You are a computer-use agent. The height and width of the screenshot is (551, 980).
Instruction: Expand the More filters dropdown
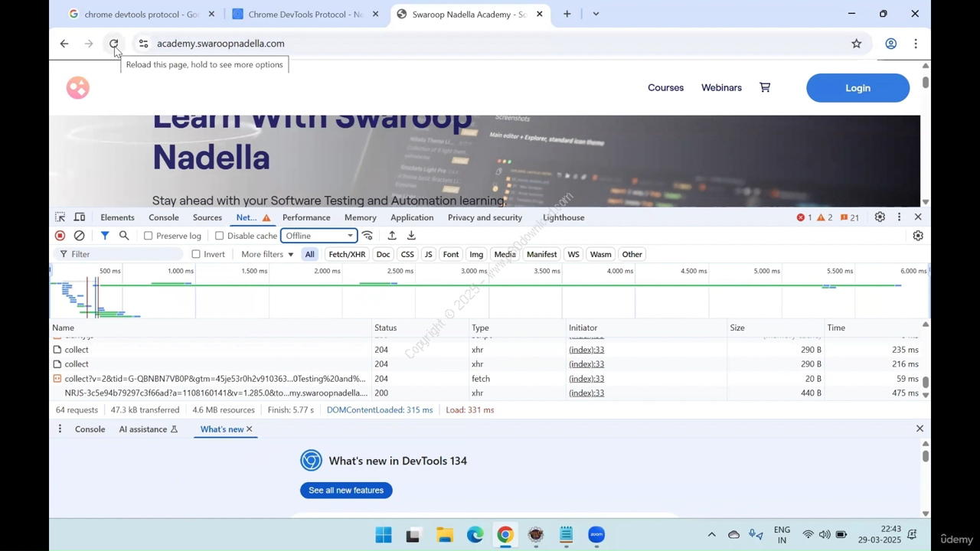point(267,254)
